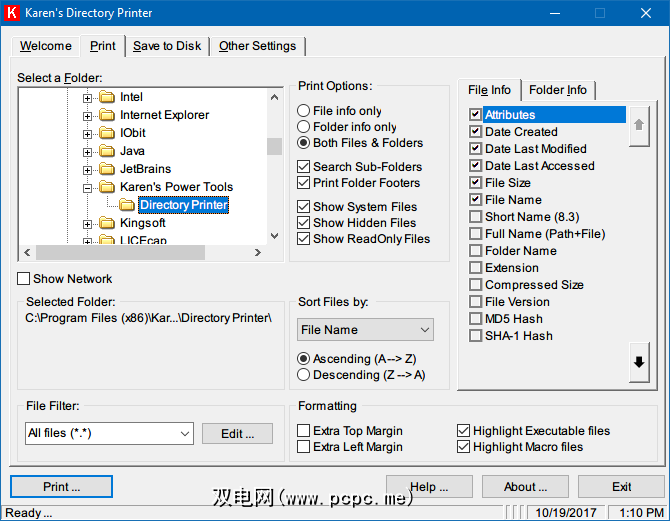Toggle Show Hidden Files checkbox
The height and width of the screenshot is (521, 670).
[303, 223]
